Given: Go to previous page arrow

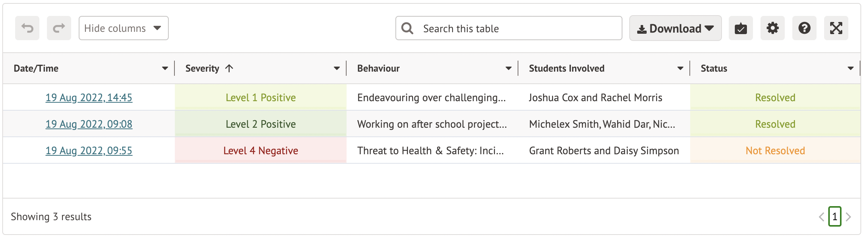Looking at the screenshot, I should 821,217.
